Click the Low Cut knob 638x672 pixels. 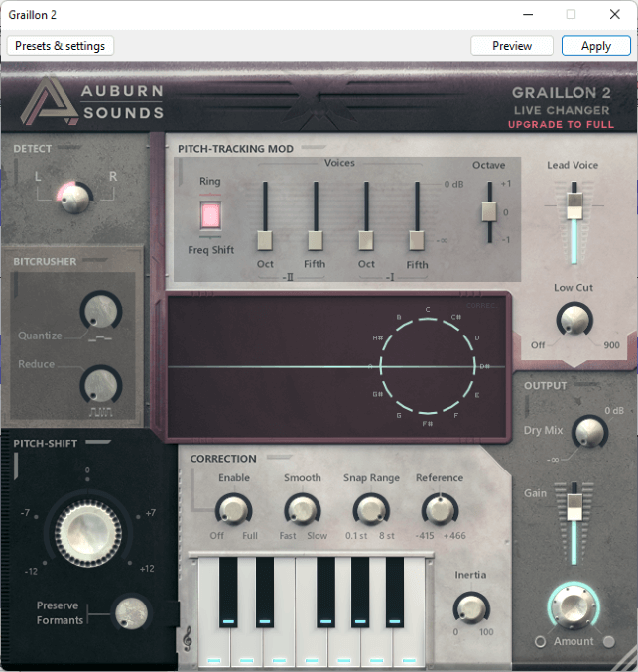coord(574,320)
